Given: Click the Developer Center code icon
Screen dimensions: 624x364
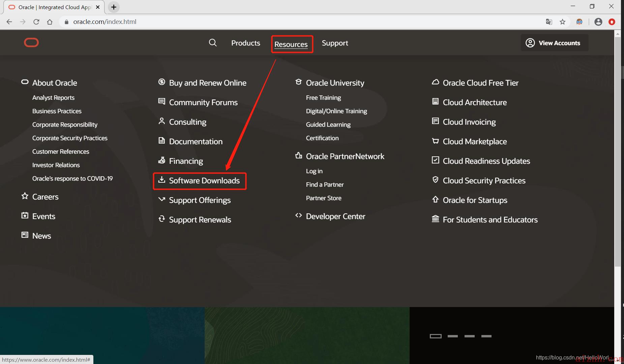Looking at the screenshot, I should (x=299, y=215).
